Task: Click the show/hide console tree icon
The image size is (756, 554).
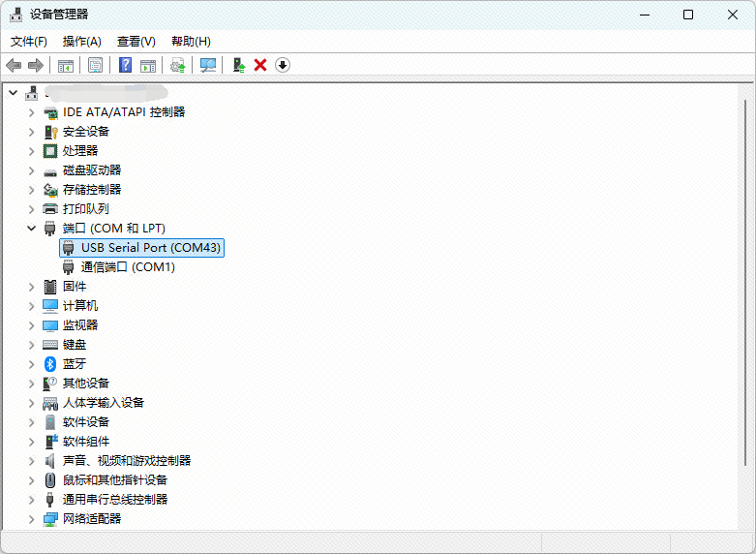Action: coord(66,65)
